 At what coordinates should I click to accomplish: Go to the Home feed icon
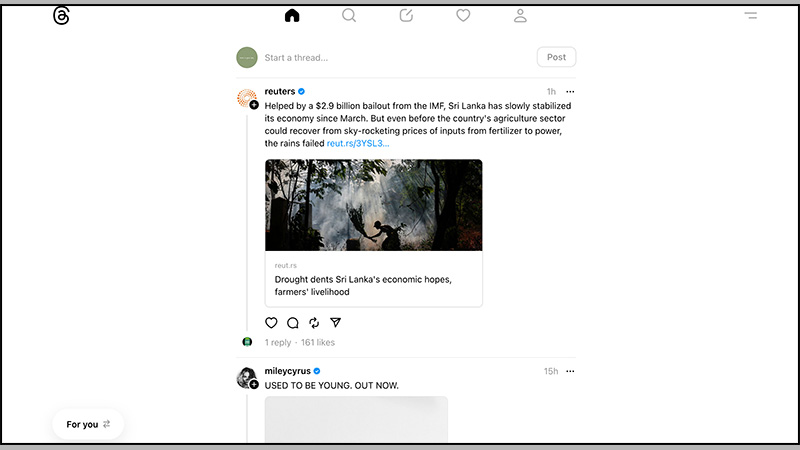click(x=292, y=16)
